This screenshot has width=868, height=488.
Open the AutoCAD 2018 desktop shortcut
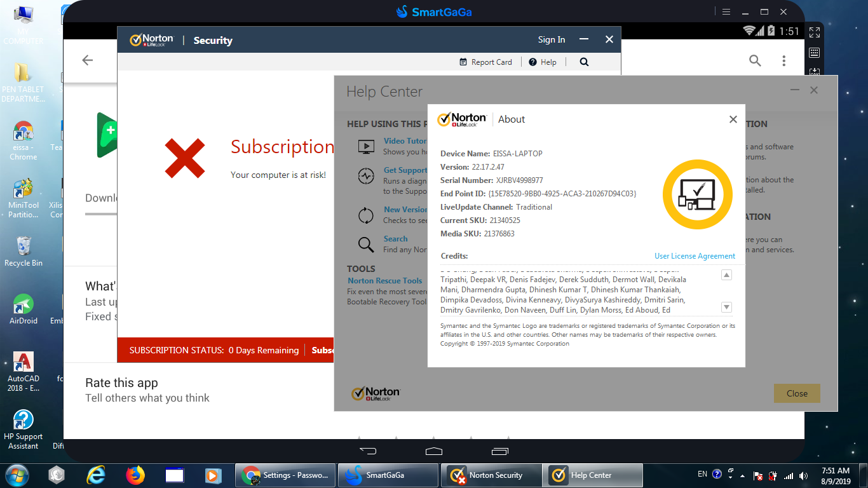[24, 372]
